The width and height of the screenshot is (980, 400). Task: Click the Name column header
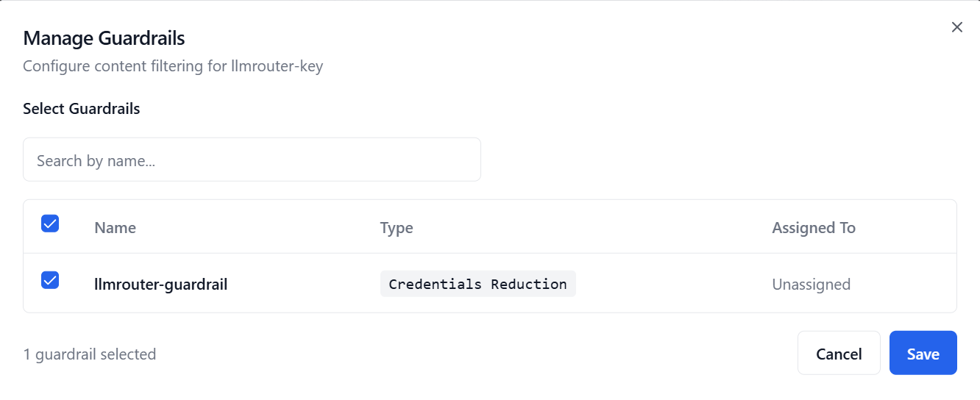click(115, 228)
